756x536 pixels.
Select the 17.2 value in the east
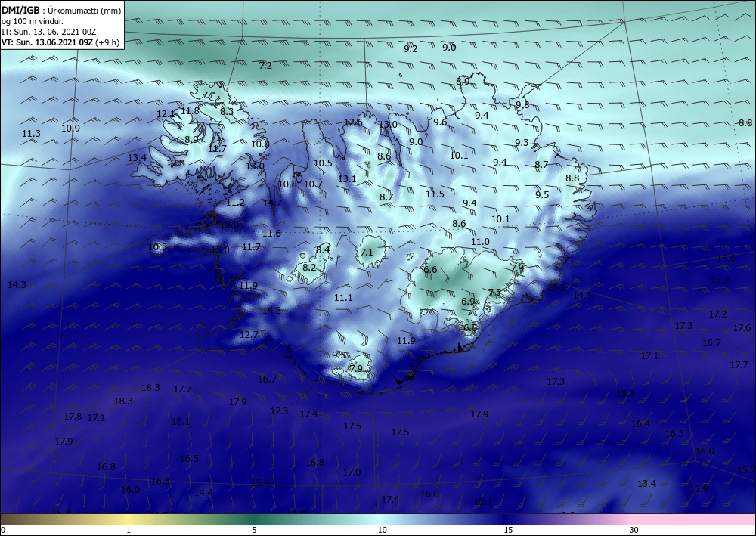point(717,314)
